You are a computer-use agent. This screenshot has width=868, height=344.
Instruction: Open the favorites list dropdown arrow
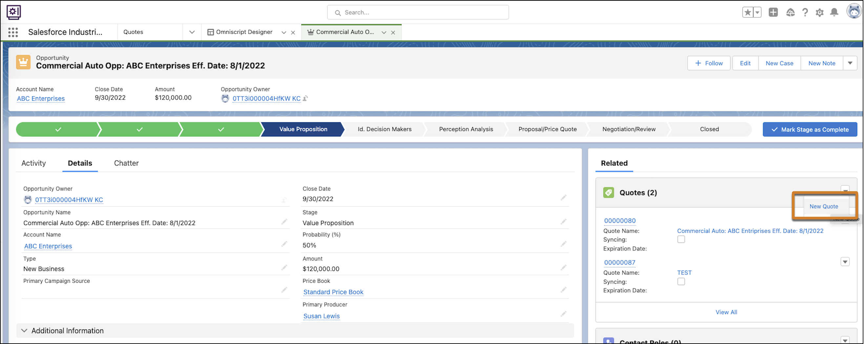[x=757, y=12]
